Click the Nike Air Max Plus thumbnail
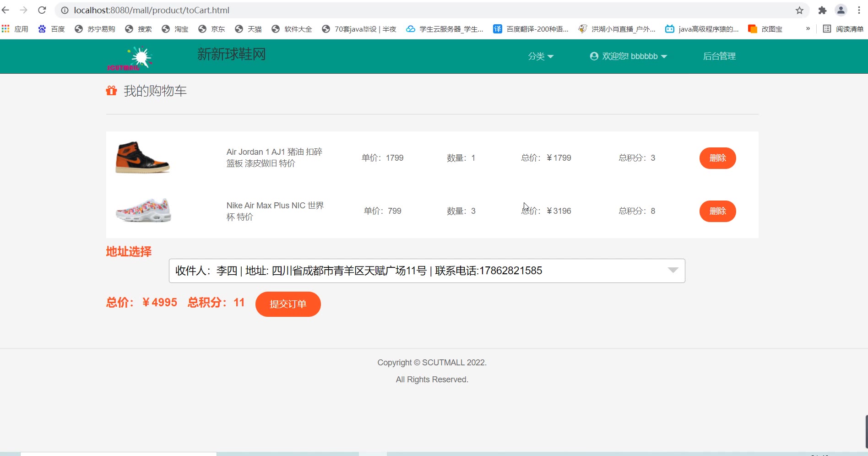This screenshot has width=868, height=456. pyautogui.click(x=144, y=211)
